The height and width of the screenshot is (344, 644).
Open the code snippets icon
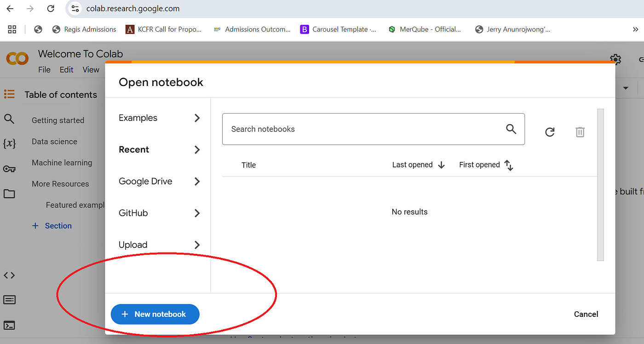9,275
